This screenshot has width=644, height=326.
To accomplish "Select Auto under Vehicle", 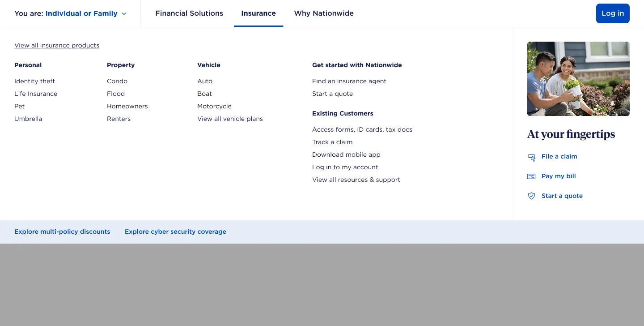I will click(x=205, y=81).
